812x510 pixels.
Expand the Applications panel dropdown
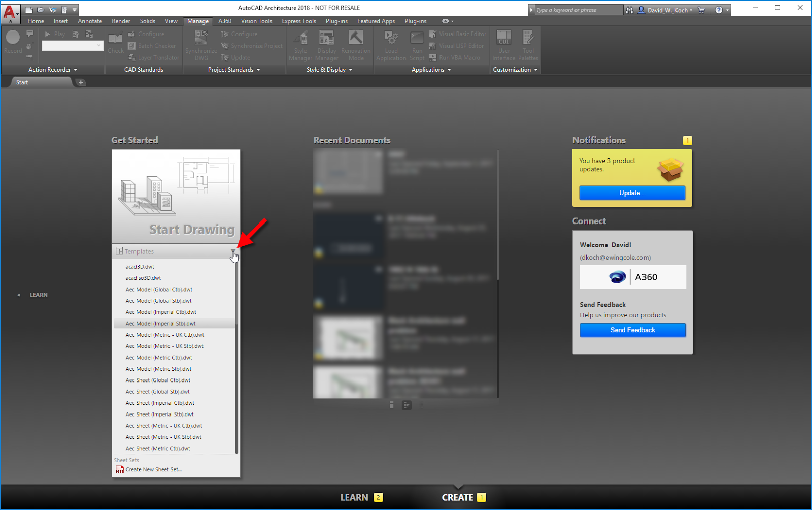(449, 70)
